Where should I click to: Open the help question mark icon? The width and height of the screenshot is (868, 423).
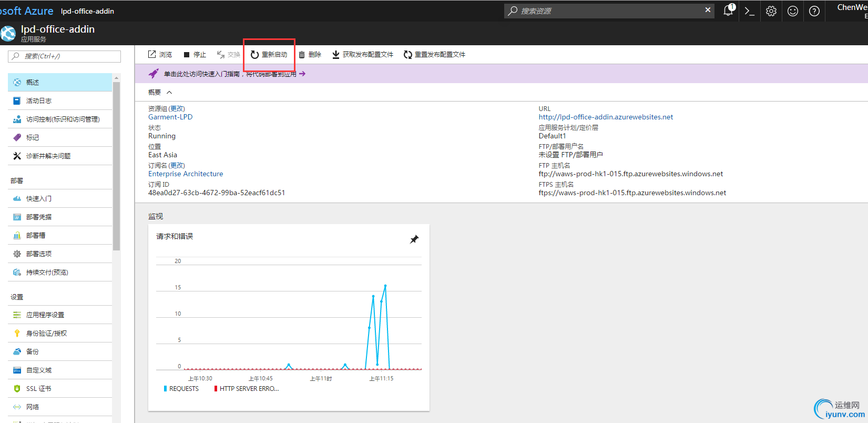point(814,11)
